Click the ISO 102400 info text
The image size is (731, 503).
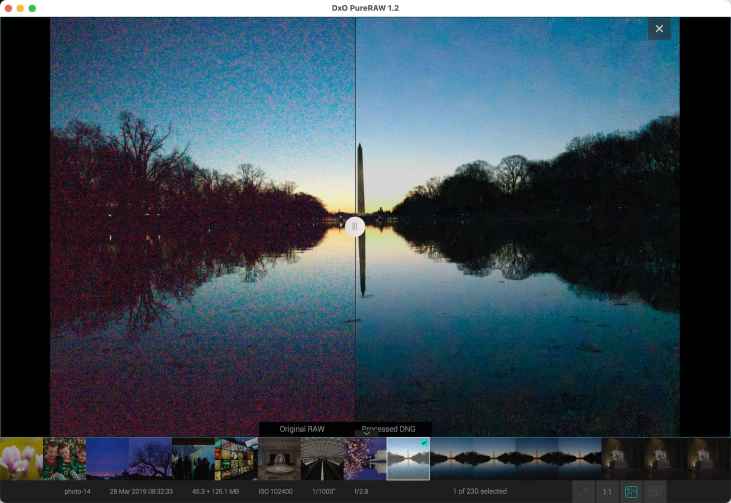(276, 491)
